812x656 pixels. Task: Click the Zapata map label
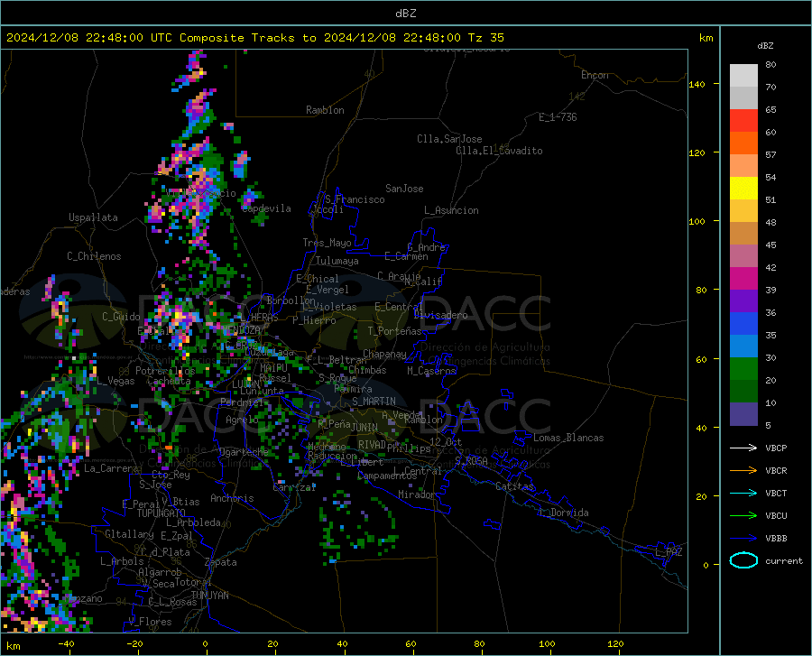[x=221, y=562]
